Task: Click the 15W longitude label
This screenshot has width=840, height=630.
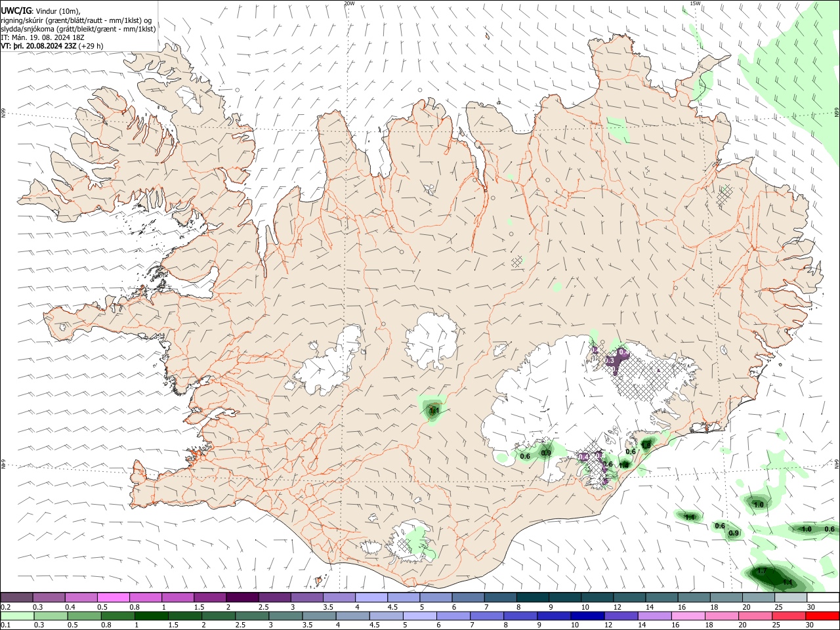Action: click(x=695, y=3)
